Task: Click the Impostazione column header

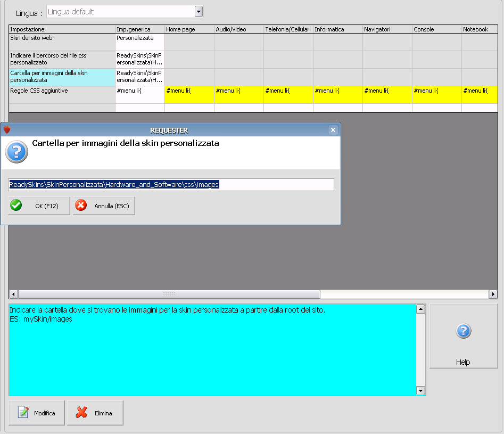Action: [x=62, y=29]
